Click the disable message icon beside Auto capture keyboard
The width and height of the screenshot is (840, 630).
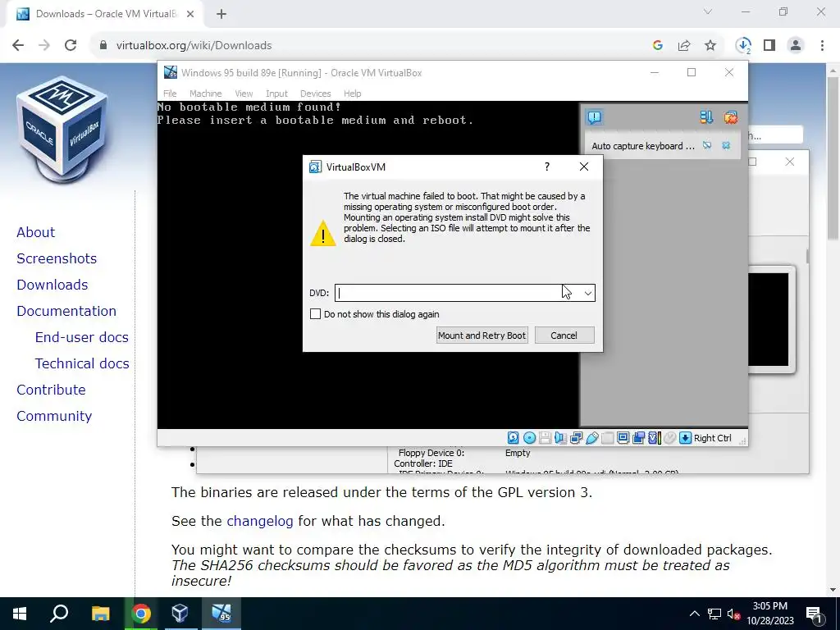[707, 145]
